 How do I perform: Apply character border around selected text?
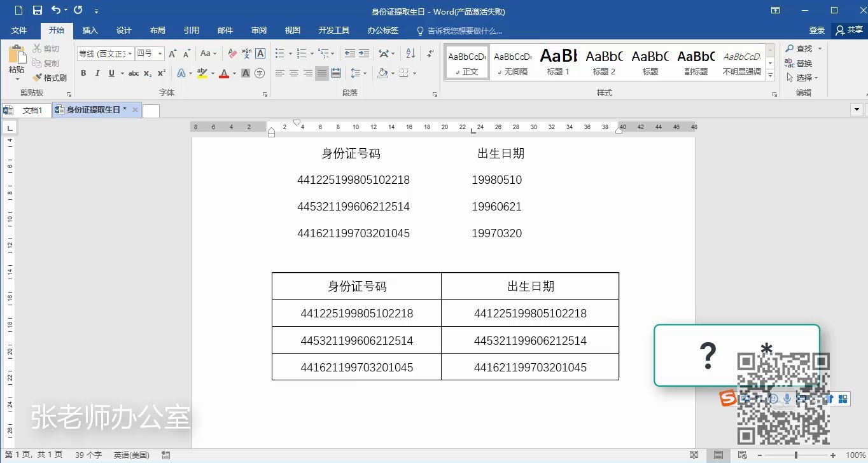[x=260, y=53]
